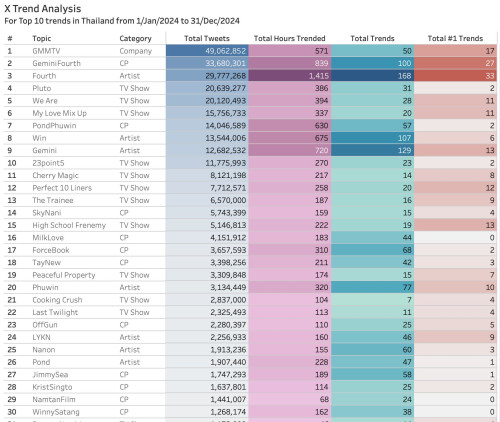The height and width of the screenshot is (422, 500).
Task: Click the JimmySea topic cell
Action: click(50, 375)
